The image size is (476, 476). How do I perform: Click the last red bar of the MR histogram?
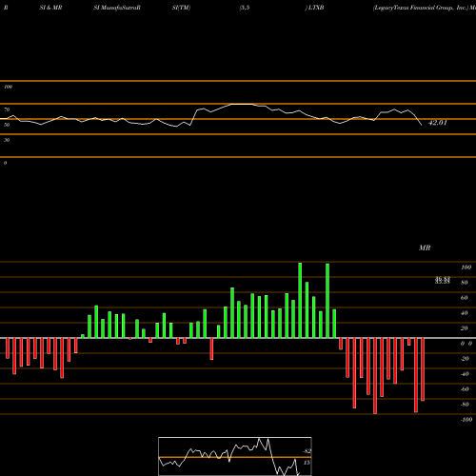[423, 369]
